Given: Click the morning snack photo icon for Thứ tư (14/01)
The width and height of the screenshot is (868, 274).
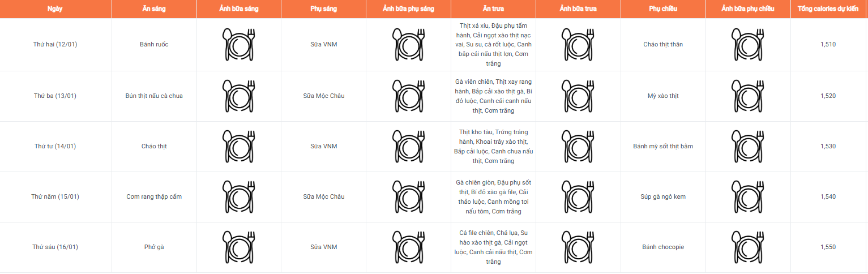Looking at the screenshot, I should pyautogui.click(x=408, y=146).
